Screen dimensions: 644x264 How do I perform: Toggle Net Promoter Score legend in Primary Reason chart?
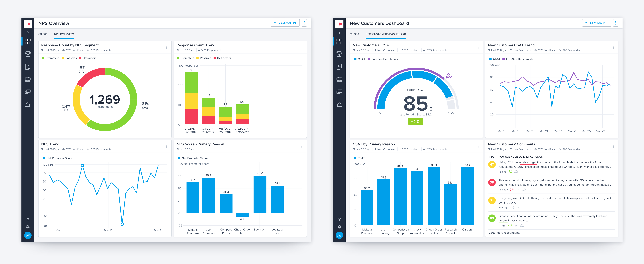point(193,158)
